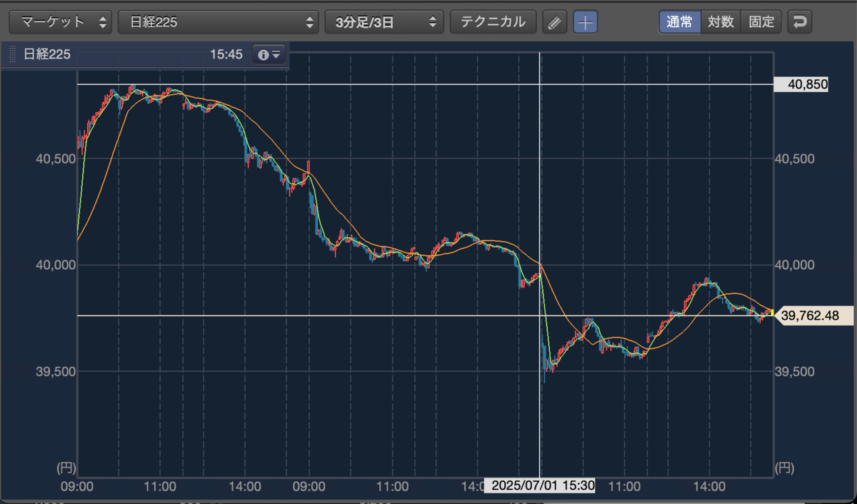Viewport: 857px width, 504px height.
Task: Click the 40,850 price line label
Action: [802, 84]
